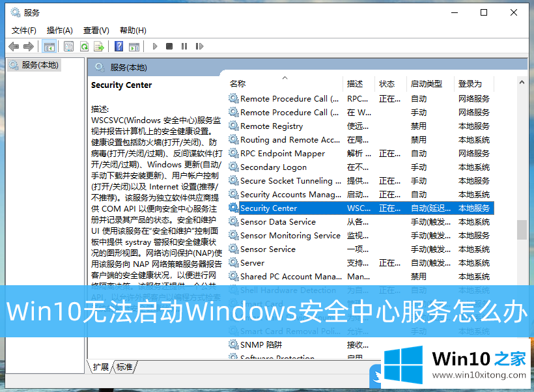The height and width of the screenshot is (392, 534).
Task: Go back with the toolbar Back arrow
Action: (x=14, y=46)
